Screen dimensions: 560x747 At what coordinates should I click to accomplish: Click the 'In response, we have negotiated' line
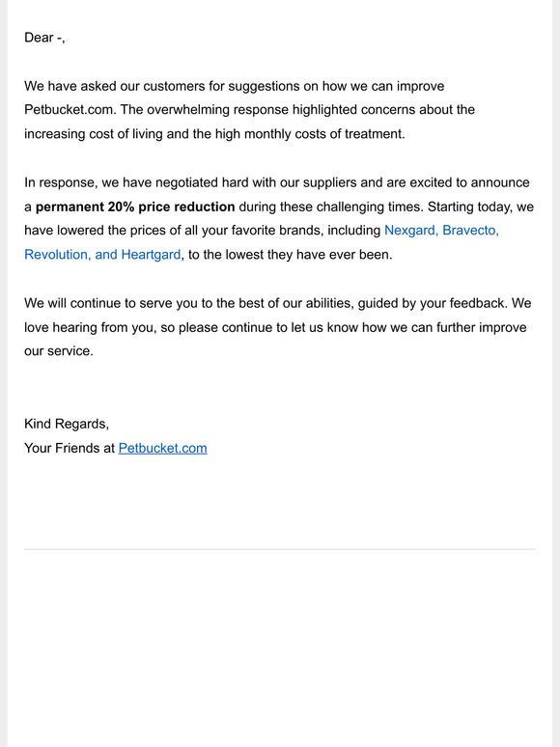(277, 183)
